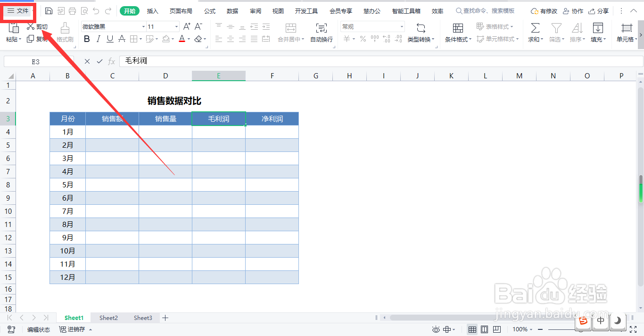Confirm the formula bar entry with checkmark
644x336 pixels.
pyautogui.click(x=99, y=61)
